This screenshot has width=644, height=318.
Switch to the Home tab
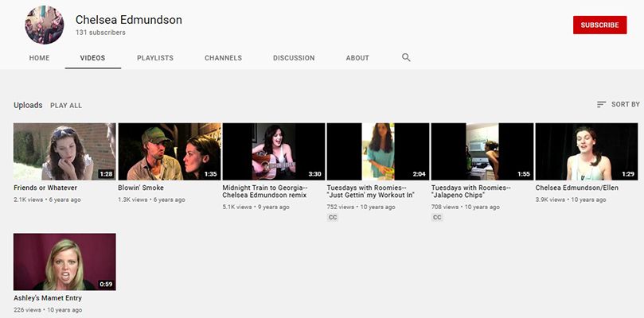(39, 58)
